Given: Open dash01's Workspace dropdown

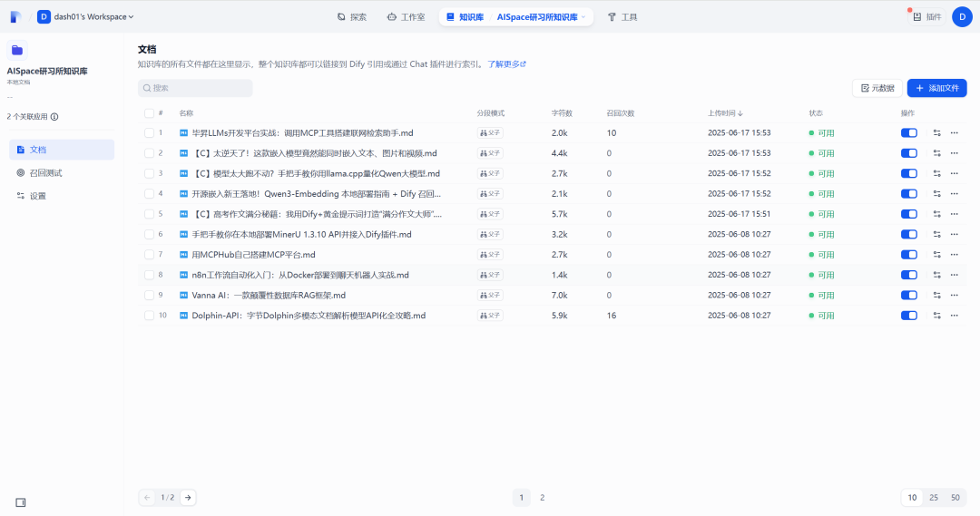Looking at the screenshot, I should click(x=85, y=17).
